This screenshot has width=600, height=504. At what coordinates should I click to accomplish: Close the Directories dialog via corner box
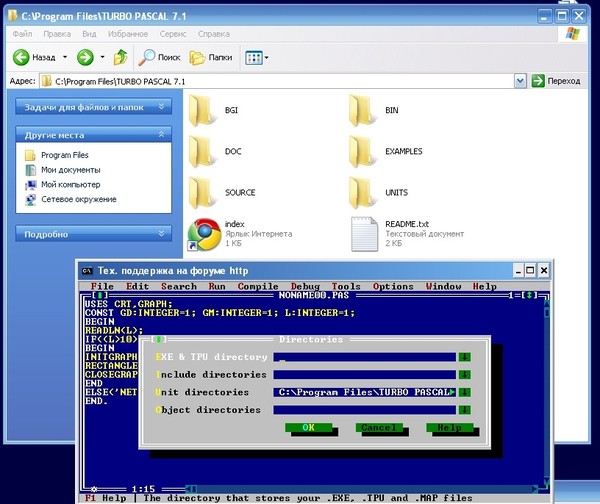[159, 339]
